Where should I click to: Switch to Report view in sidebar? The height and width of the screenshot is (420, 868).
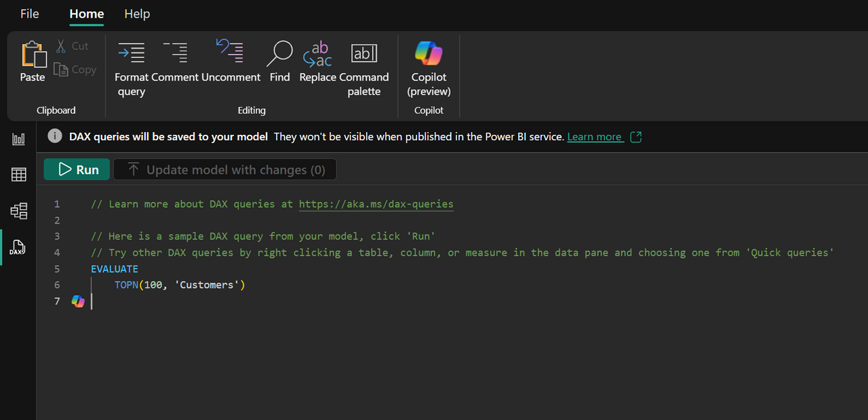tap(18, 139)
